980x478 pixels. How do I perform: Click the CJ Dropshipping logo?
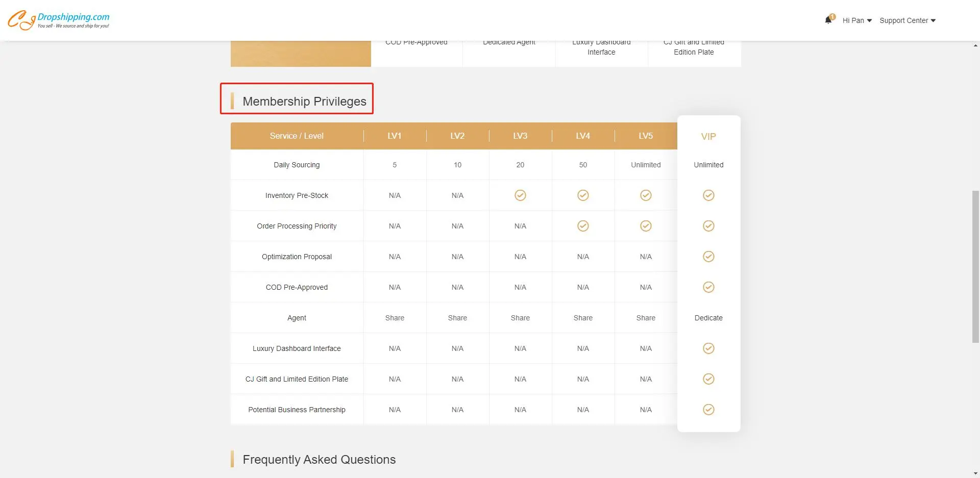tap(58, 20)
